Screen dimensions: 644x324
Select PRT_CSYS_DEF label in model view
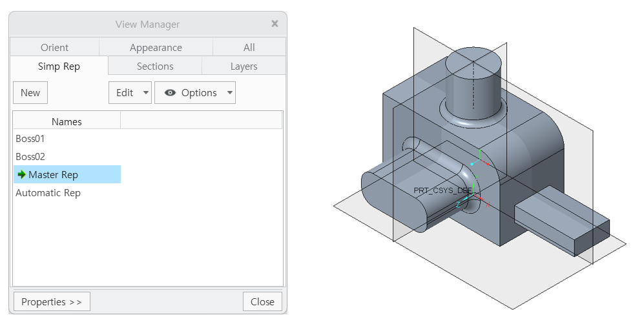click(442, 190)
